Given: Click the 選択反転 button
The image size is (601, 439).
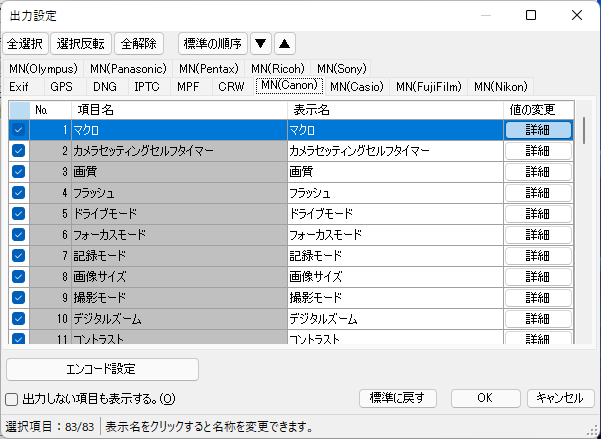Looking at the screenshot, I should 81,43.
